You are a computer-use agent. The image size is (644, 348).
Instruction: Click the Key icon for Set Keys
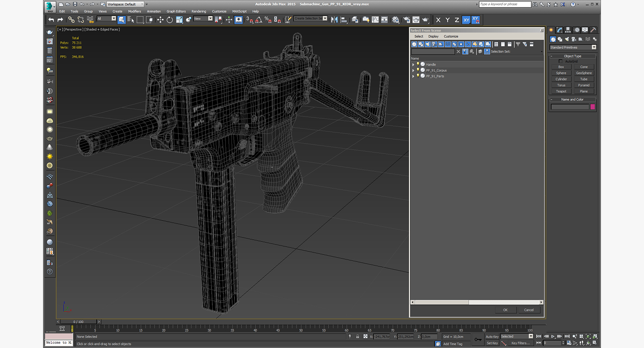pos(478,340)
